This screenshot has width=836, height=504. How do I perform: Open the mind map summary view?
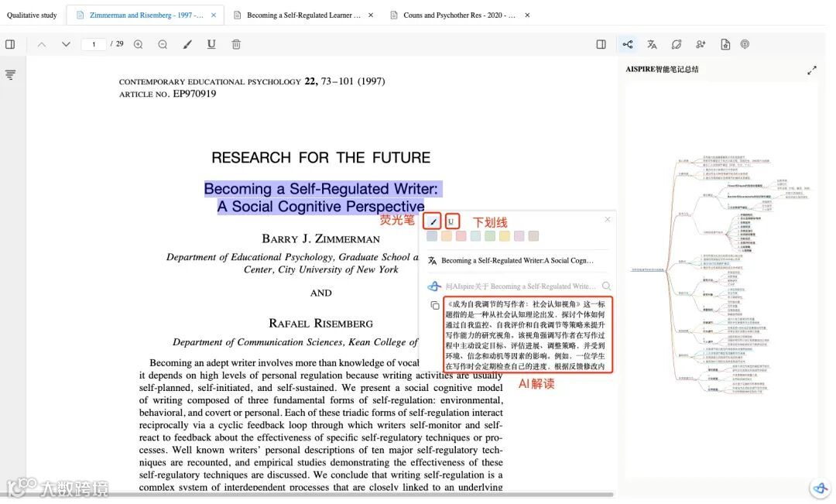(x=628, y=44)
